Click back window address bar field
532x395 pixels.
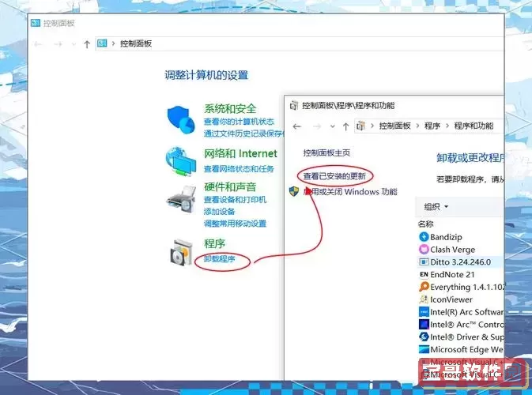[x=300, y=43]
